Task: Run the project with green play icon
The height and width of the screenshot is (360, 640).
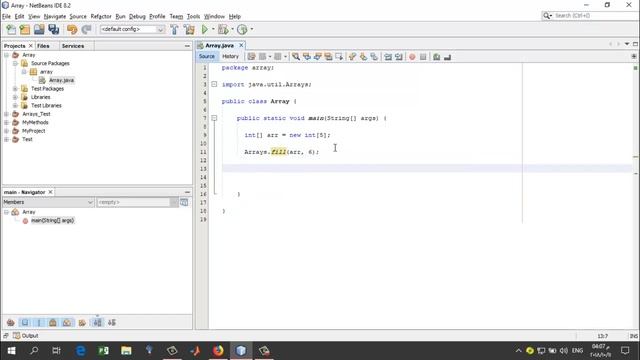Action: click(205, 29)
